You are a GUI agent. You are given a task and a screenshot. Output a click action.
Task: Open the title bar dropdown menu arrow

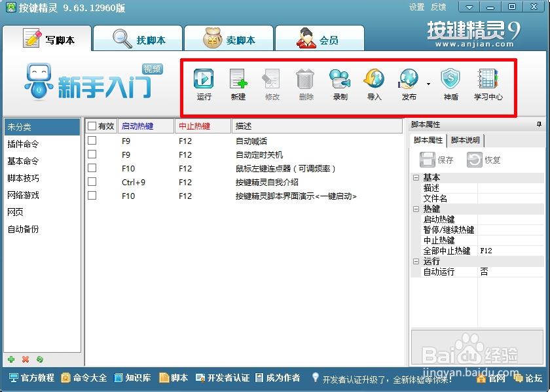(469, 7)
